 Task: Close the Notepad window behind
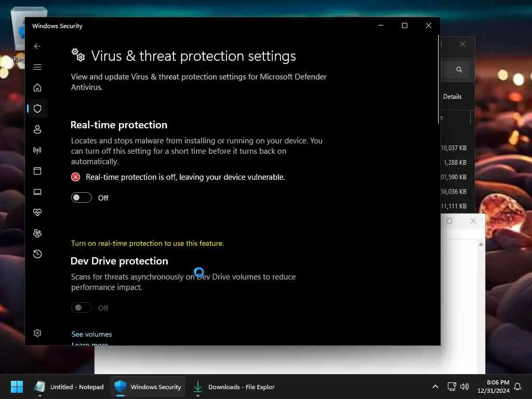click(x=473, y=221)
